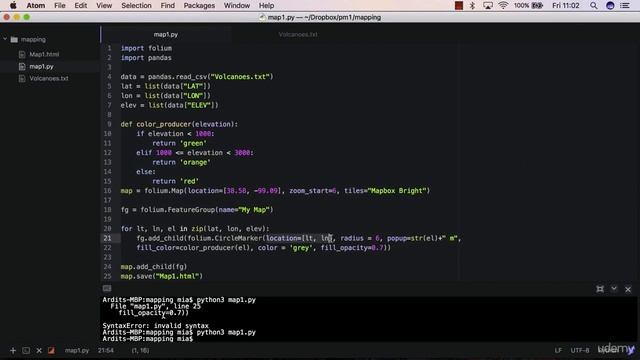Click "Map1.html" string on line 25
This screenshot has height=360, width=640.
point(178,276)
